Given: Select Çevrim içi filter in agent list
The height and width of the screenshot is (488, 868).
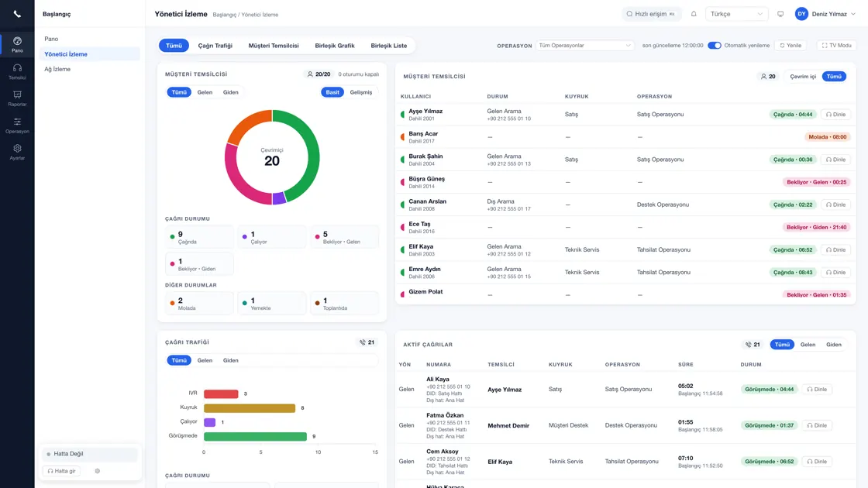Looking at the screenshot, I should 803,77.
